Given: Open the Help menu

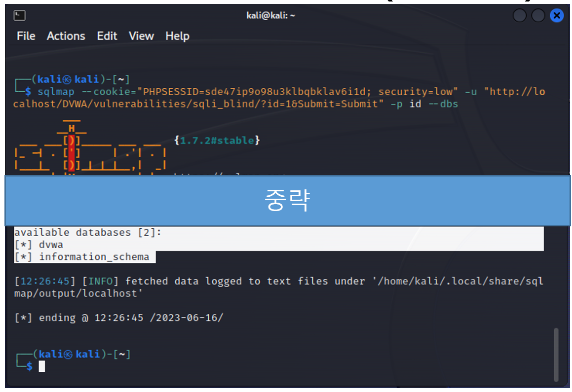Looking at the screenshot, I should (x=177, y=36).
